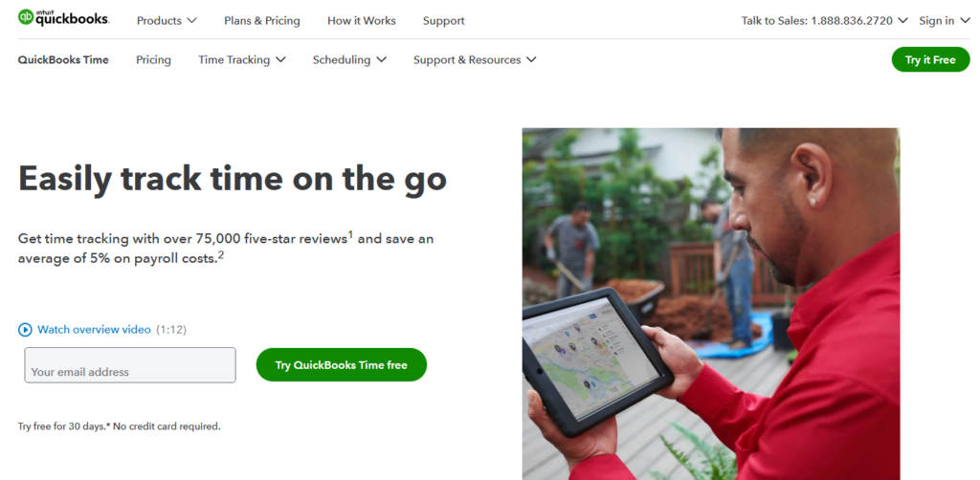Viewport: 980px width, 480px height.
Task: Click the Intuit QuickBooks logo
Action: coord(64,18)
